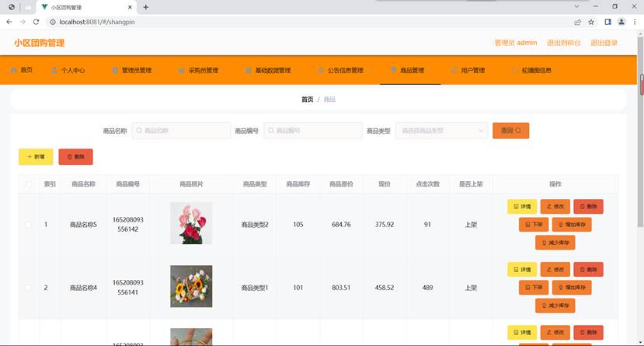The height and width of the screenshot is (346, 644).
Task: Click 下架 for 商品名称5
Action: [534, 225]
